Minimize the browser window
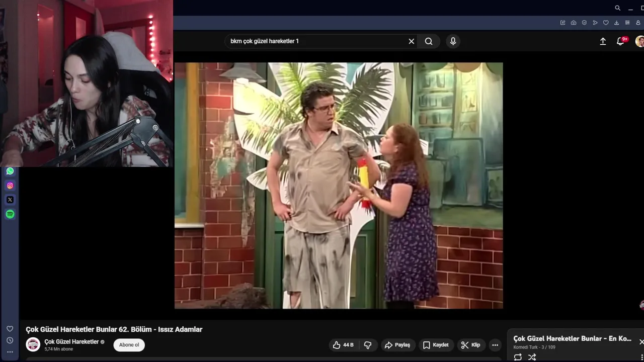 coord(630,8)
